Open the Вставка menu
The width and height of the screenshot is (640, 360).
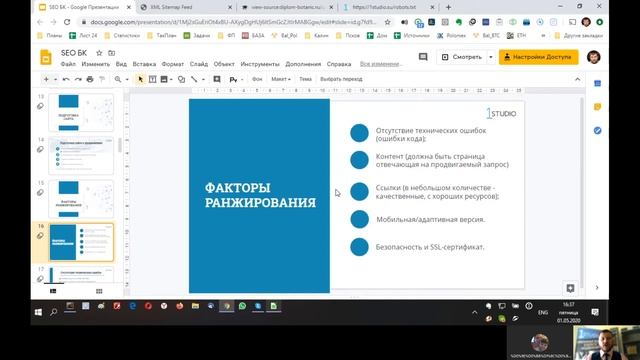pos(144,64)
